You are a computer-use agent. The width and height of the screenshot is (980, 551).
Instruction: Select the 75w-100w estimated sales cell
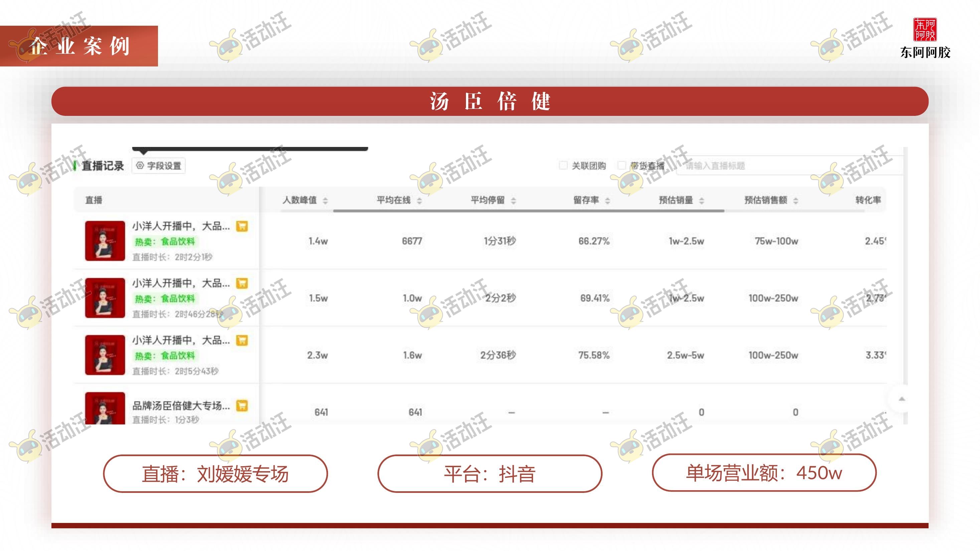pos(777,241)
